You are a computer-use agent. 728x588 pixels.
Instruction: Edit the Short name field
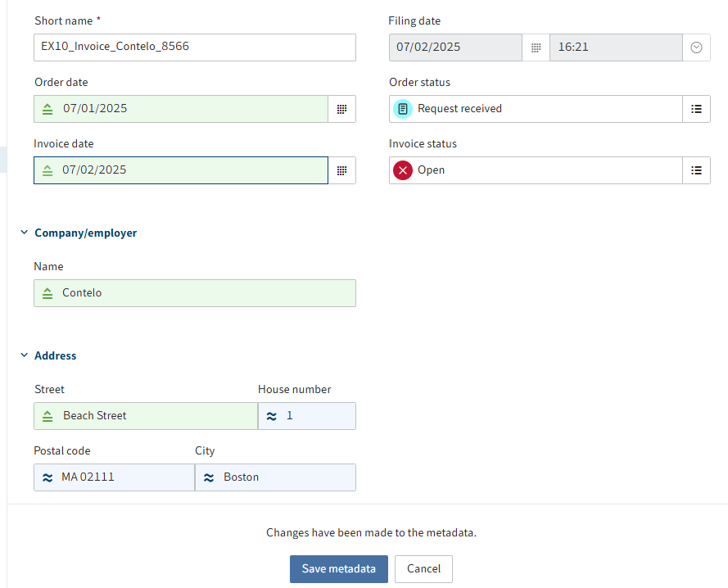coord(195,47)
